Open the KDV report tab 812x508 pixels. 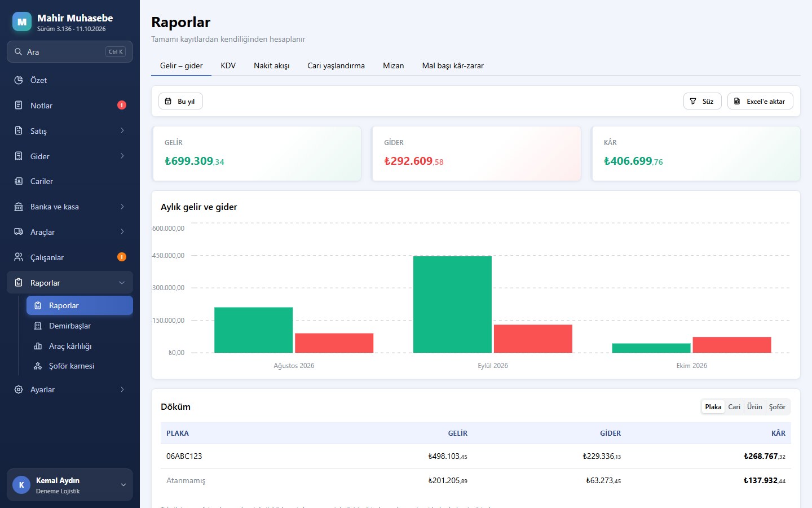228,65
